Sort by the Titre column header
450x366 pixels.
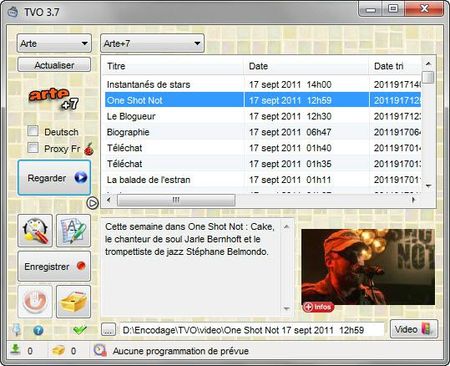click(x=174, y=66)
